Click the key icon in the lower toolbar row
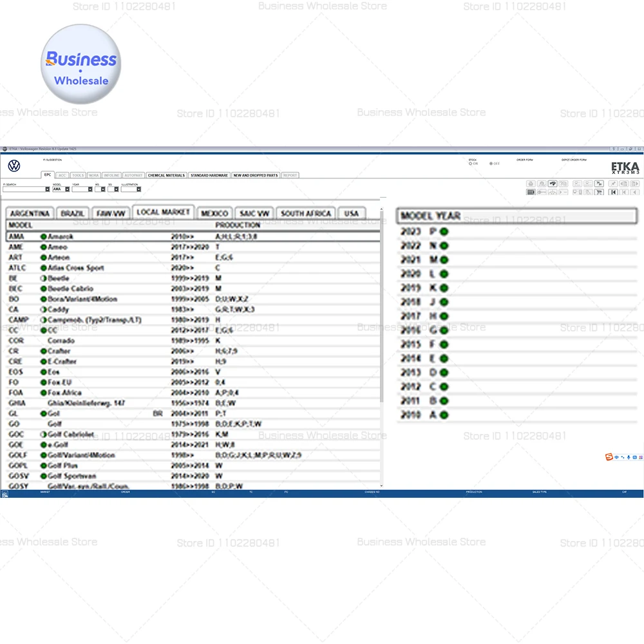This screenshot has height=644, width=644. coord(542,192)
